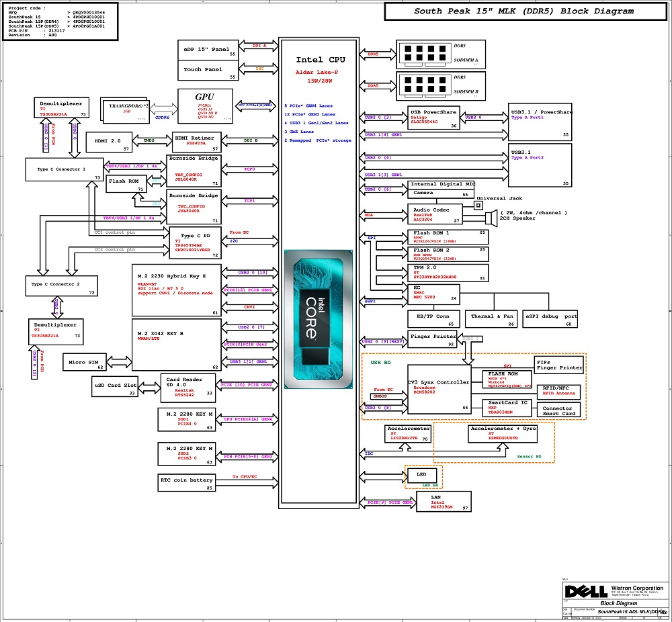Image resolution: width=672 pixels, height=622 pixels.
Task: Click the M.2 3042 KEY B block
Action: 177,345
